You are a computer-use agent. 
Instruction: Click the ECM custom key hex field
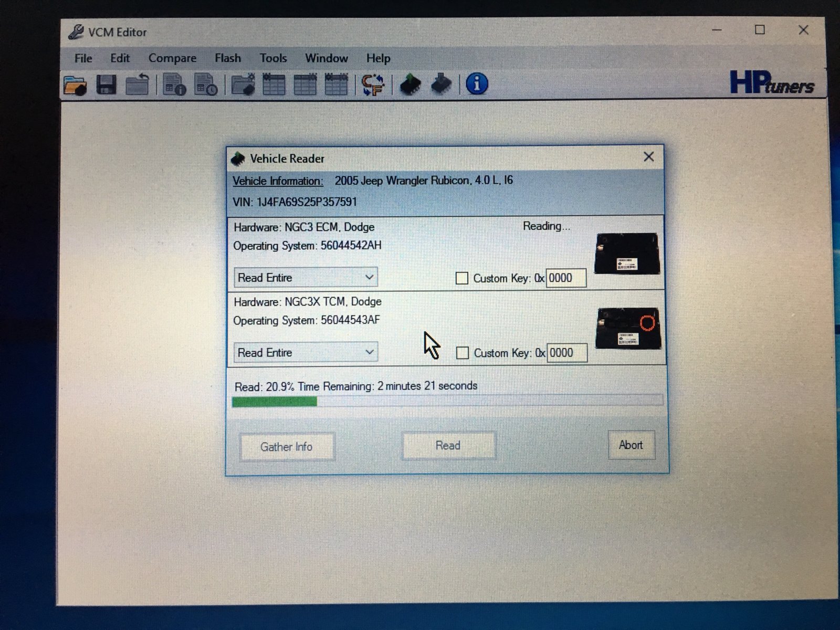coord(566,278)
